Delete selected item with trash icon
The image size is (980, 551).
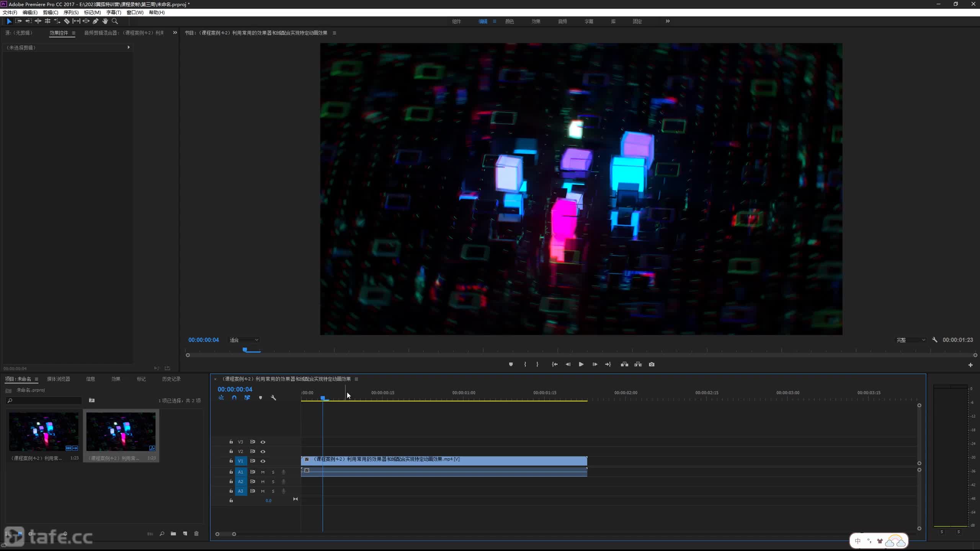(196, 533)
